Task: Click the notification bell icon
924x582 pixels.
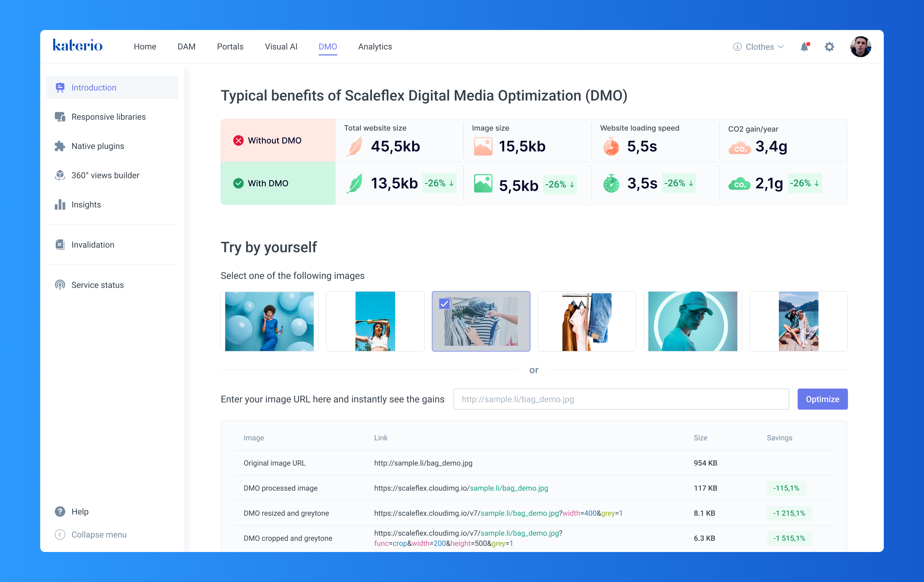Action: (804, 47)
